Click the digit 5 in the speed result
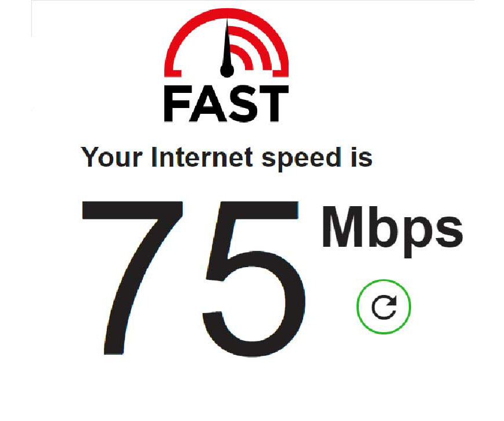 254,279
